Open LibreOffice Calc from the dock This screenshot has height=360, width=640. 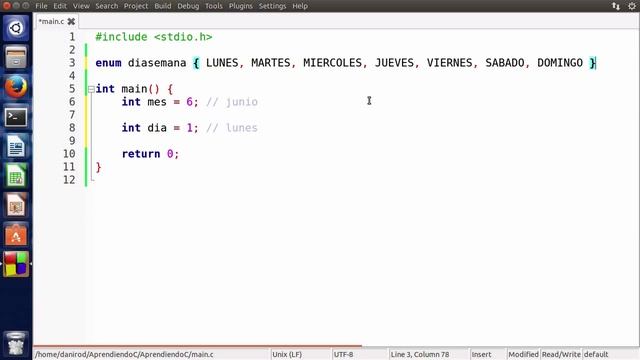point(16,176)
